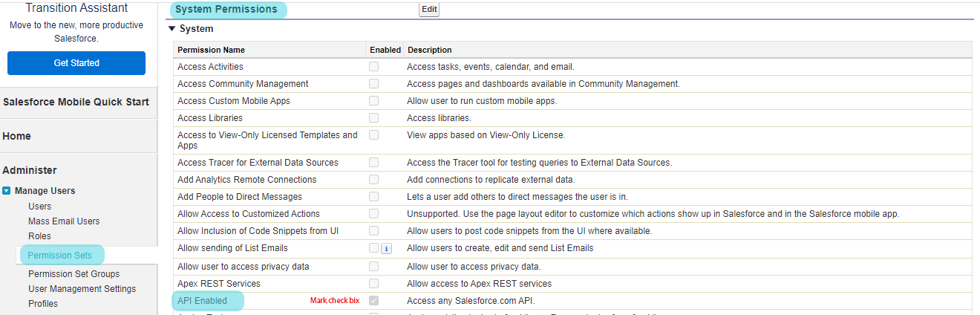The image size is (980, 315).
Task: Open Salesforce Mobile Quick Start
Action: coord(76,103)
